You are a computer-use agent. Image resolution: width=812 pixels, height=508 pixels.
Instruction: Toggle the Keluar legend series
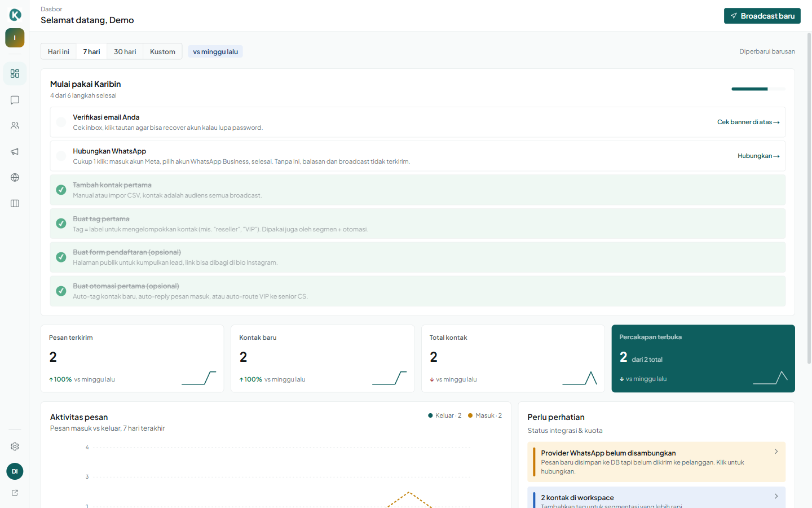[x=445, y=415]
